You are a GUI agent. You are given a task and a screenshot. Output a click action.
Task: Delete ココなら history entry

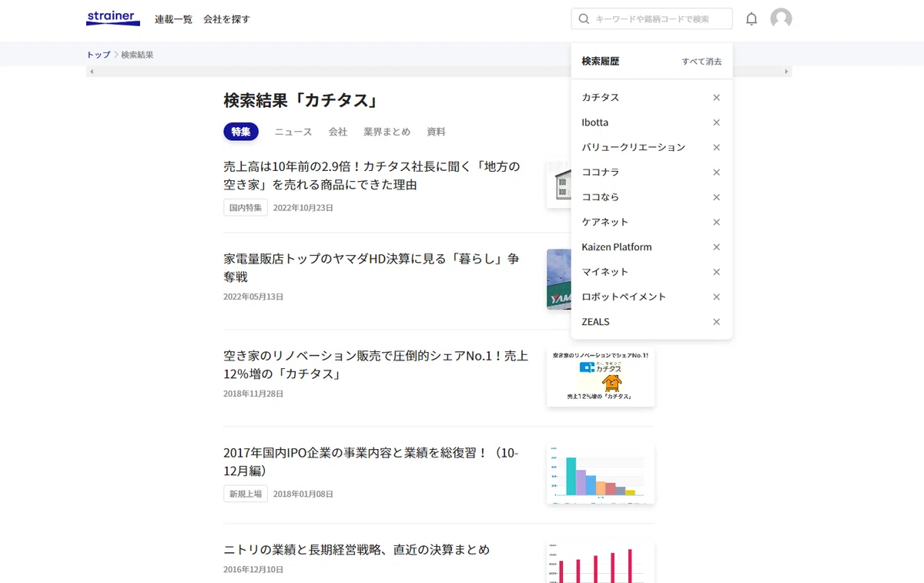coord(716,197)
